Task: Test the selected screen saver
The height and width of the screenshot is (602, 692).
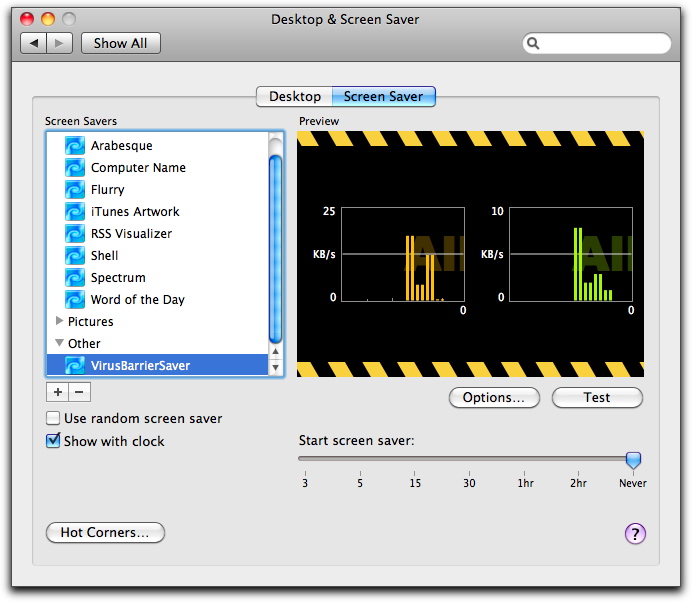Action: click(597, 398)
